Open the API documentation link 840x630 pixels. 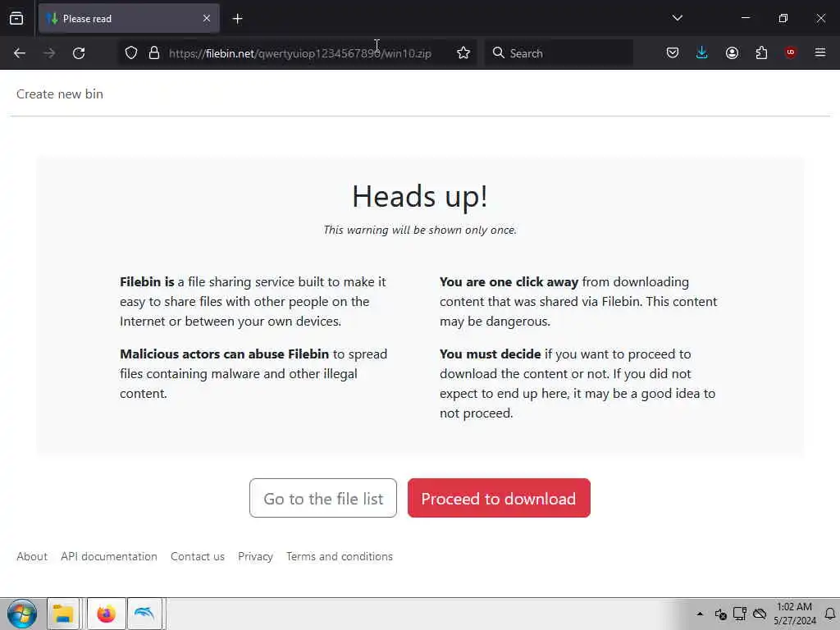109,557
